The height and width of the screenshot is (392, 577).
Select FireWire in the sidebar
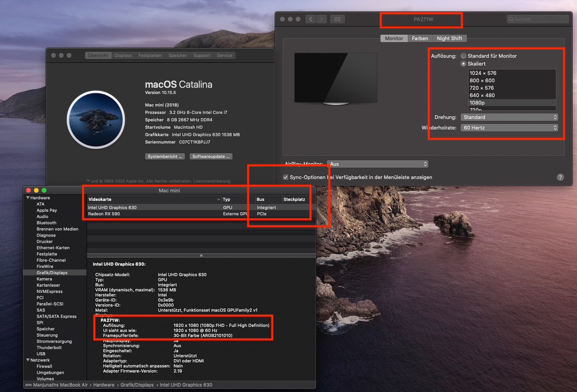pyautogui.click(x=45, y=266)
